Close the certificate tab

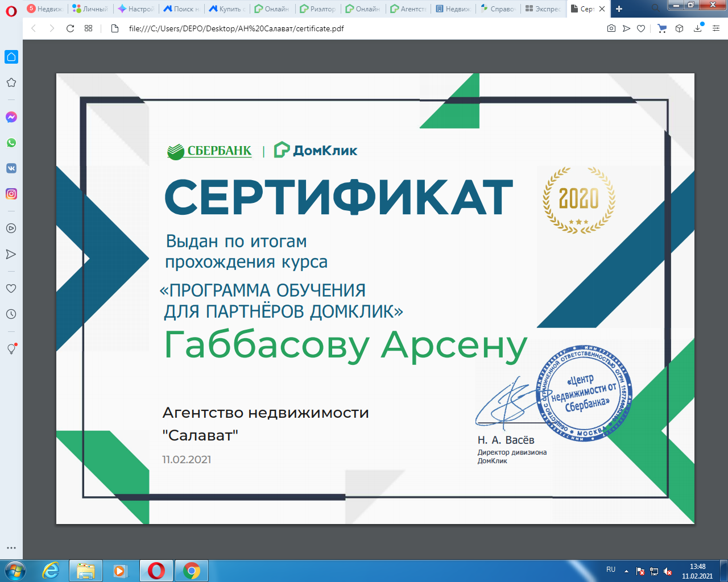602,9
